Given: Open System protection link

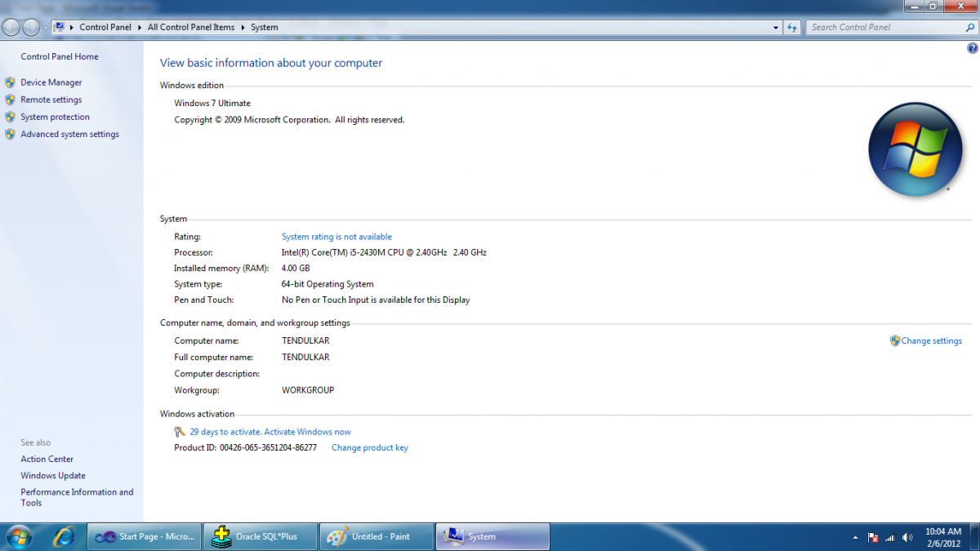Looking at the screenshot, I should (56, 117).
